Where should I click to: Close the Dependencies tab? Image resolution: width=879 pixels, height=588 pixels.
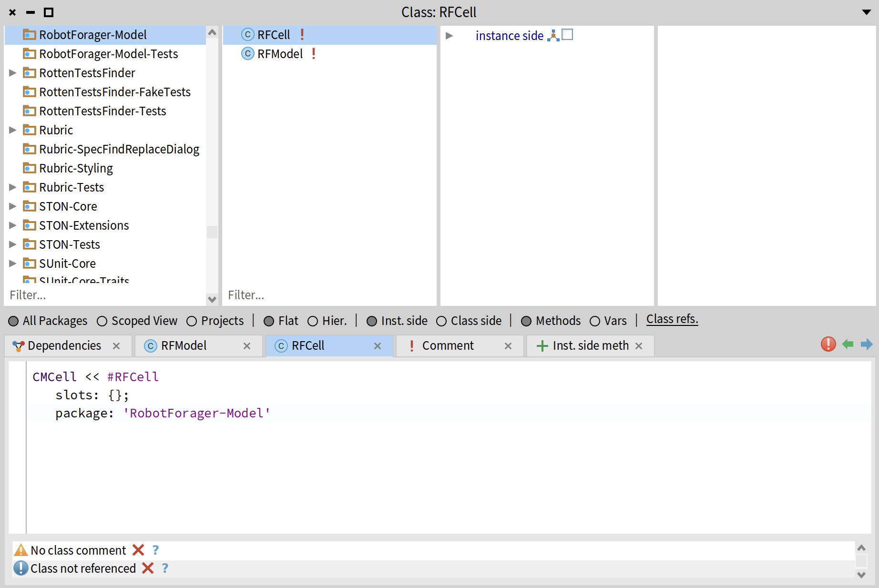[116, 346]
